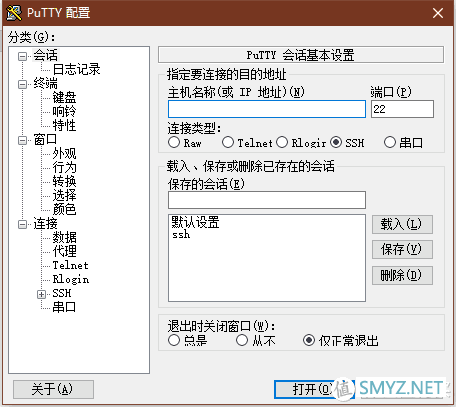Click the PuTTY icon in title bar
Viewport: 456px width, 407px height.
click(14, 13)
